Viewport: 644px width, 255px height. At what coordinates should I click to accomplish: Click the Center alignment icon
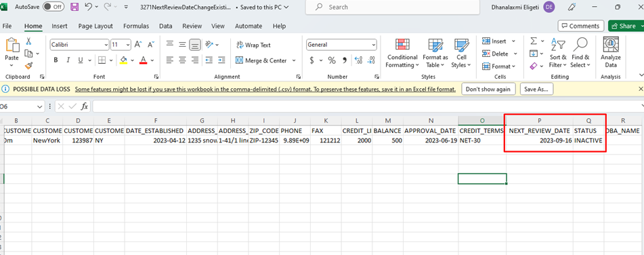click(x=182, y=60)
